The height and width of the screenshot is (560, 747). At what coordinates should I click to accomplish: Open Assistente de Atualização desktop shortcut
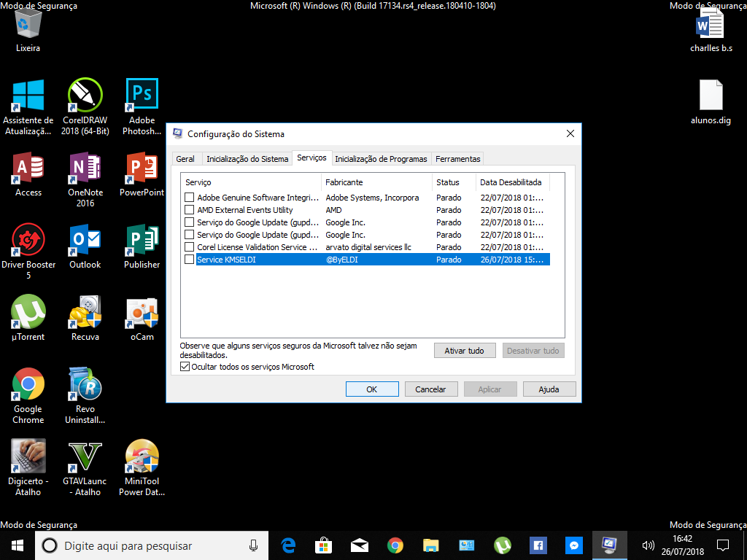coord(28,106)
